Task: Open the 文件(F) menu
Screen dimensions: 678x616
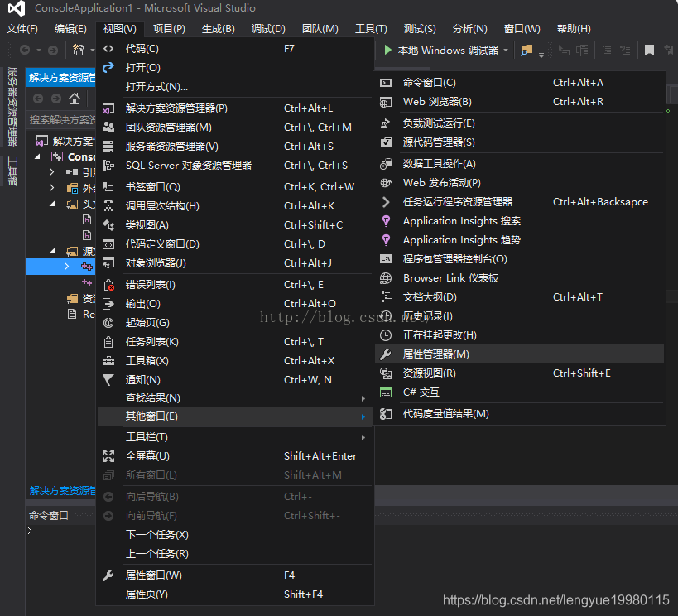Action: pos(22,29)
